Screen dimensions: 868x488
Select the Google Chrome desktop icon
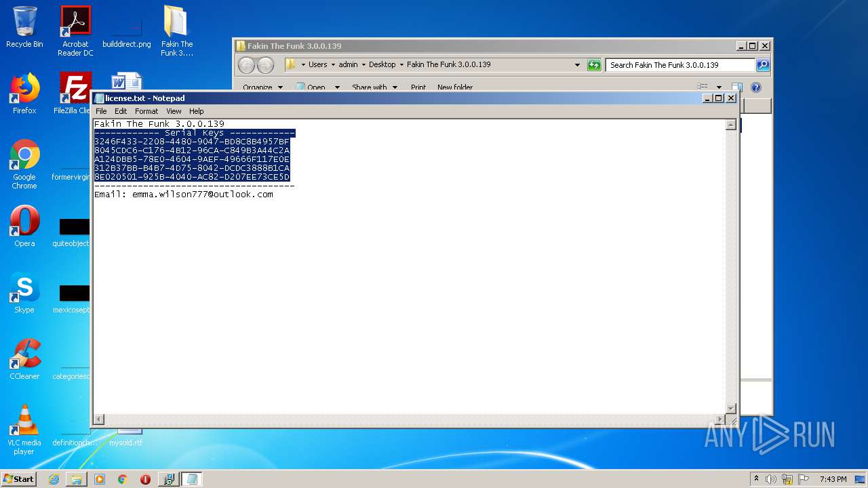click(24, 165)
